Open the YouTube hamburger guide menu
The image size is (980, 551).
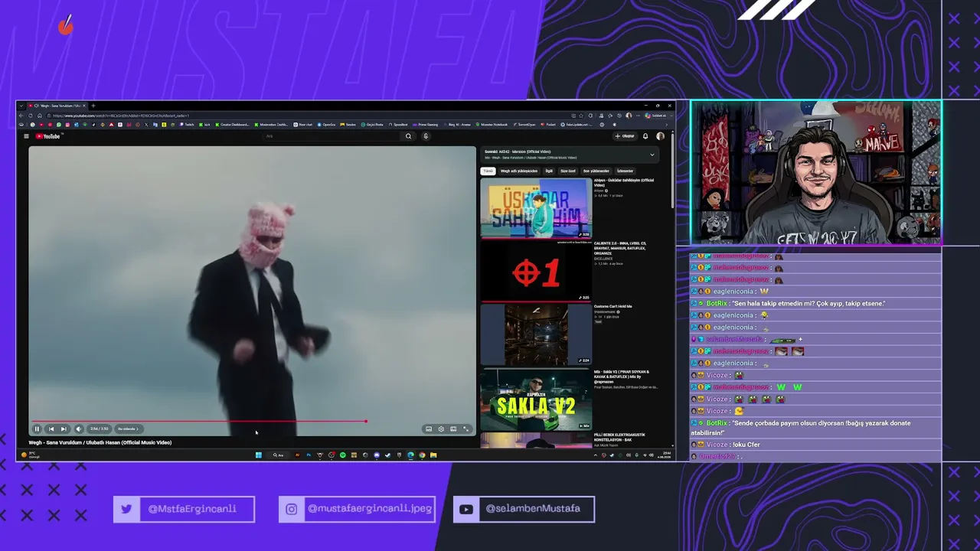26,136
